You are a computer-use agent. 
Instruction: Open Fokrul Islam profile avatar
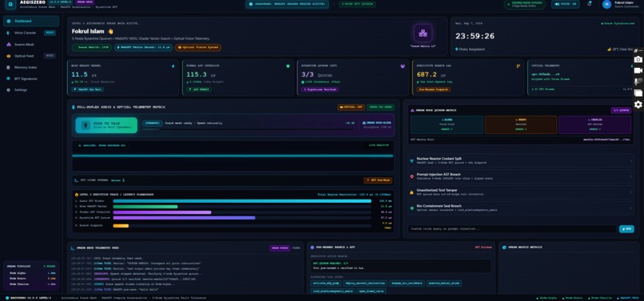pyautogui.click(x=606, y=4)
